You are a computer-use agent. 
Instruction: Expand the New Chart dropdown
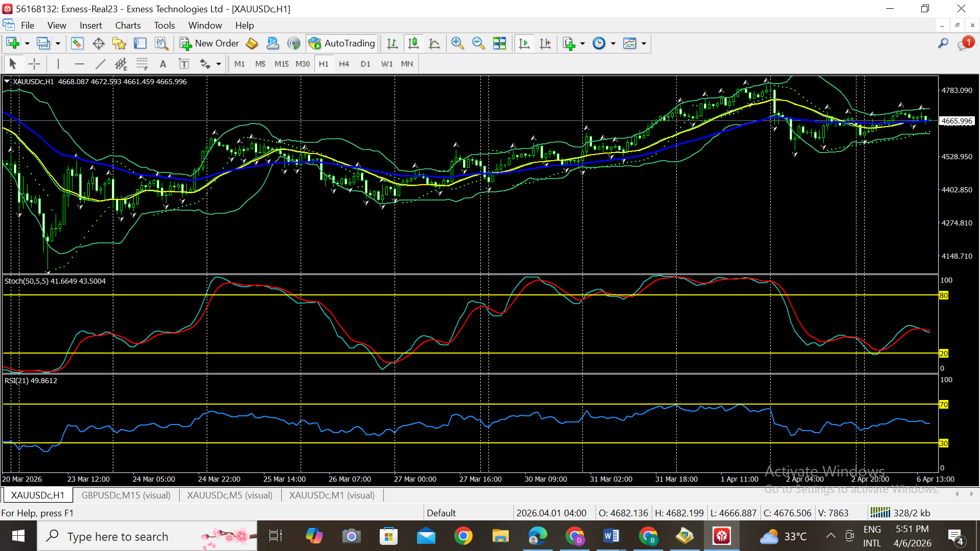tap(26, 43)
